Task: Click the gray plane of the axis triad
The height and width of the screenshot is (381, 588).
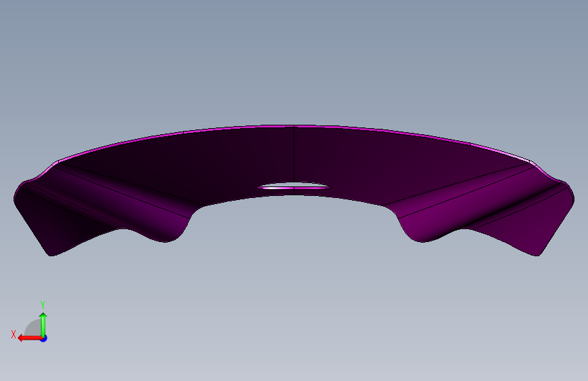Action: (33, 328)
